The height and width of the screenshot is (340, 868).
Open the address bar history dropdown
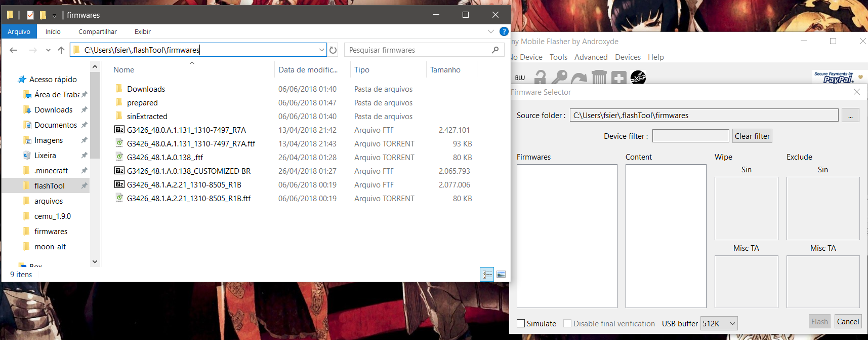pyautogui.click(x=321, y=50)
